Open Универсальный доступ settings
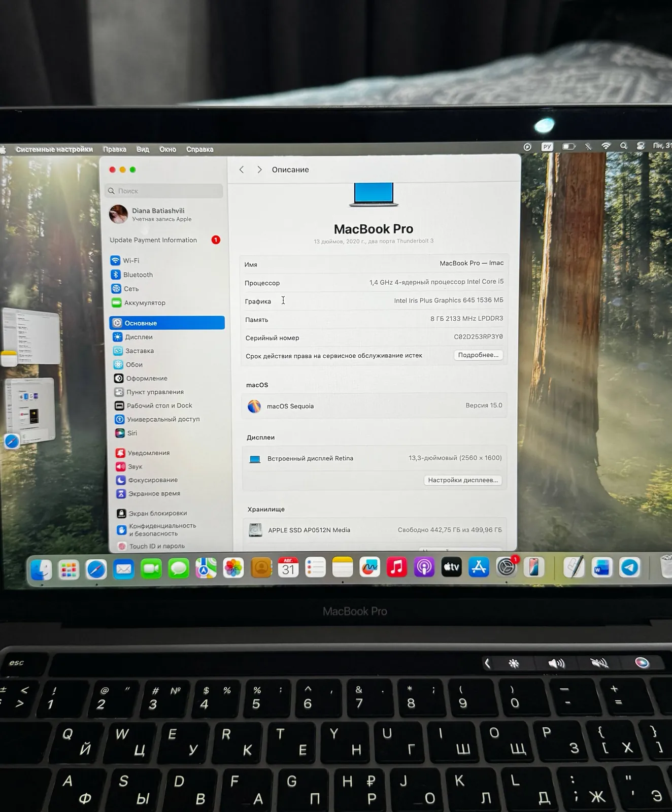 coord(157,419)
